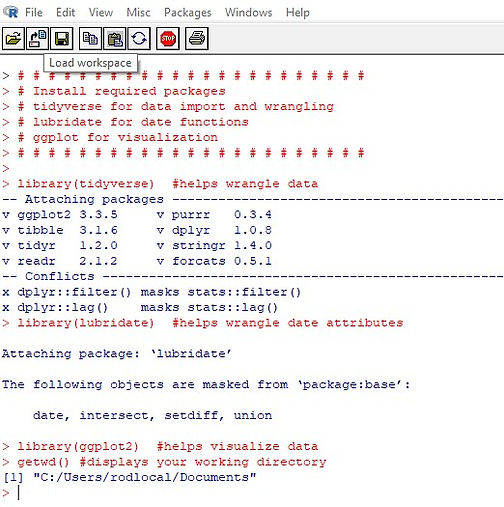This screenshot has height=507, width=504.
Task: Click the '-- Attaching packages' header line
Action: (252, 199)
